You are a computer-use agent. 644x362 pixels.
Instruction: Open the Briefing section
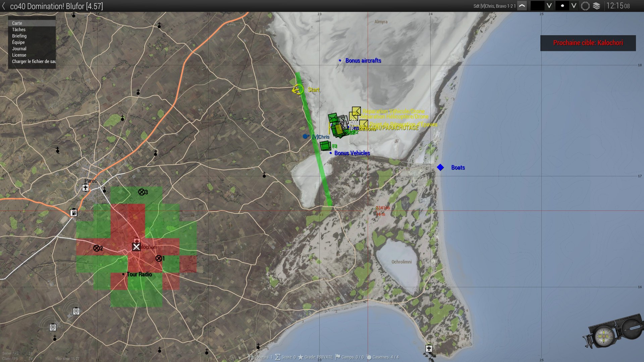point(19,36)
